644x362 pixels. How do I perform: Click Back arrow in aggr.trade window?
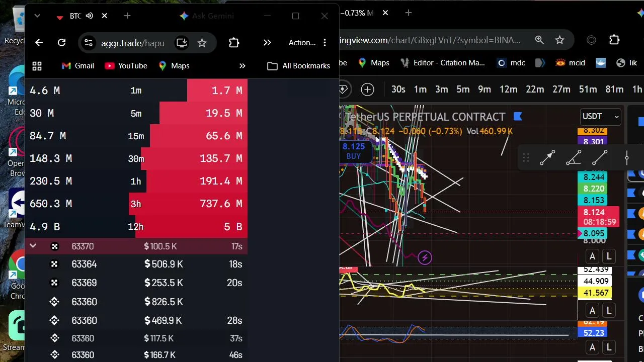click(x=39, y=43)
